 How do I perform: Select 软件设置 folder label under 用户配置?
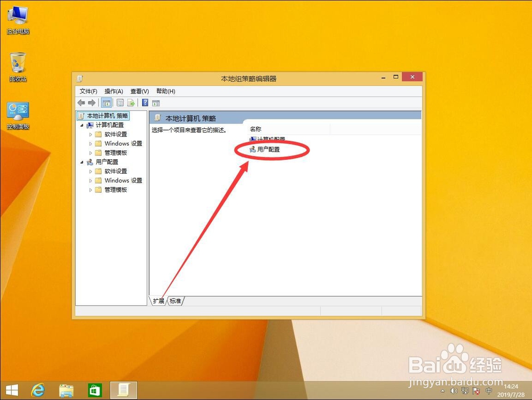coord(115,171)
